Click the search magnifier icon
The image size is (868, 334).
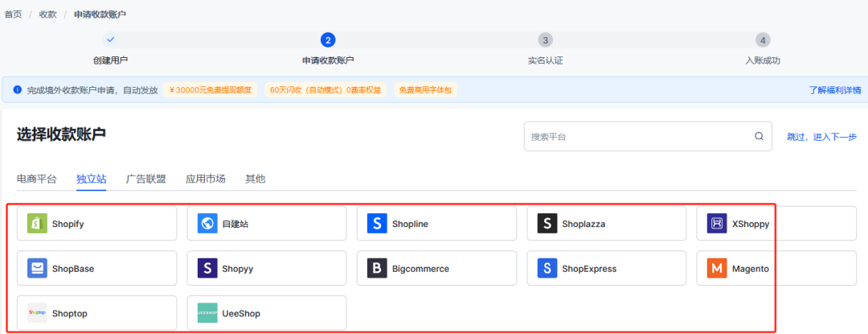coord(759,136)
